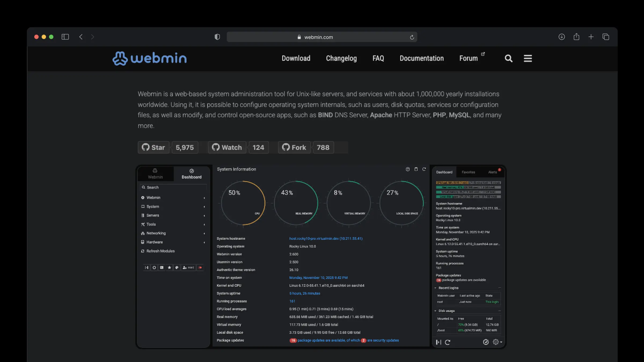Open theme palette icon in sidebar toolbar
Screen dimensions: 644x362
(177, 268)
